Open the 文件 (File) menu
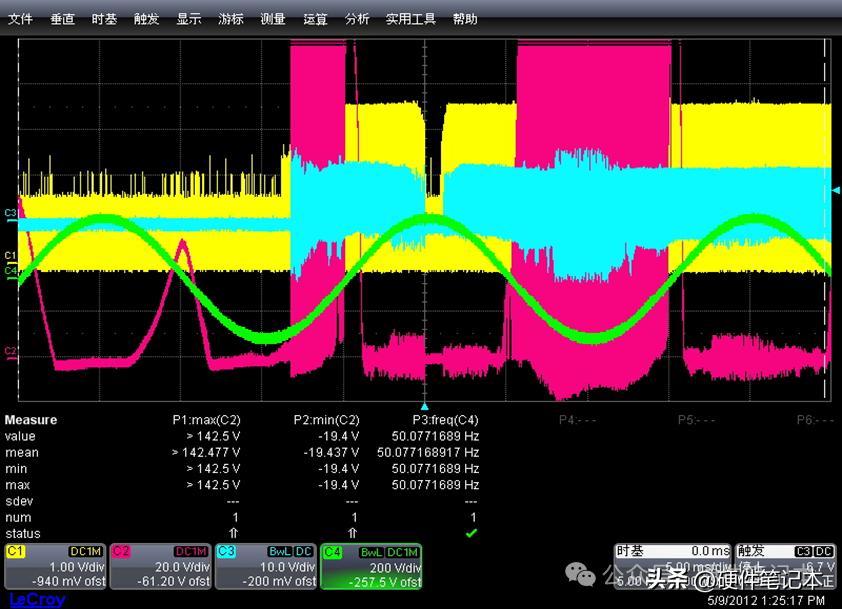 (x=20, y=19)
